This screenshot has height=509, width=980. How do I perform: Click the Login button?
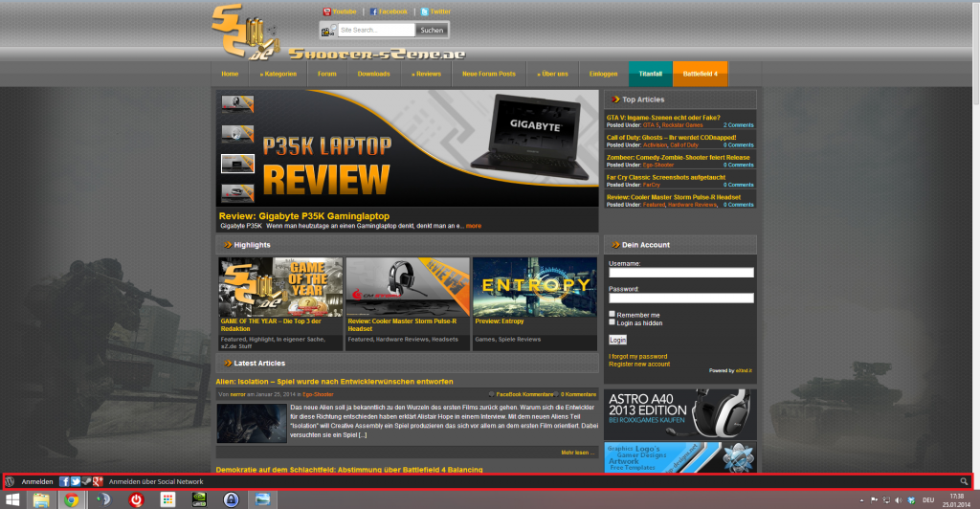click(x=617, y=340)
